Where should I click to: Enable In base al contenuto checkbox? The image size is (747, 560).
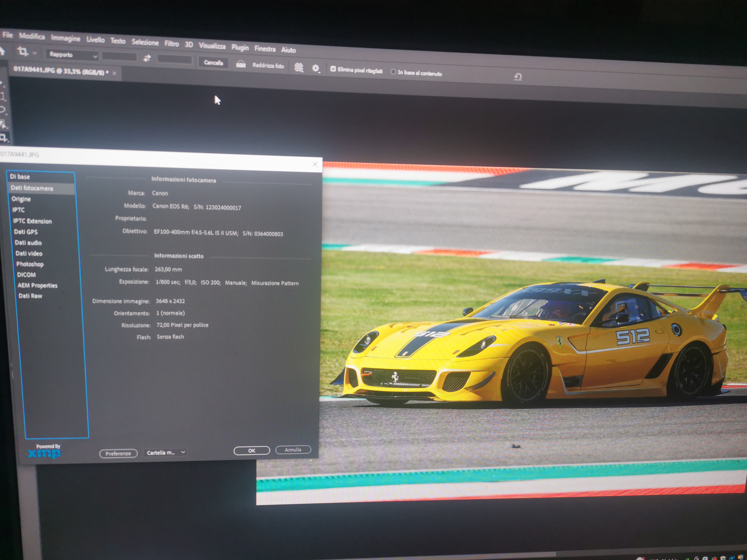click(x=393, y=72)
